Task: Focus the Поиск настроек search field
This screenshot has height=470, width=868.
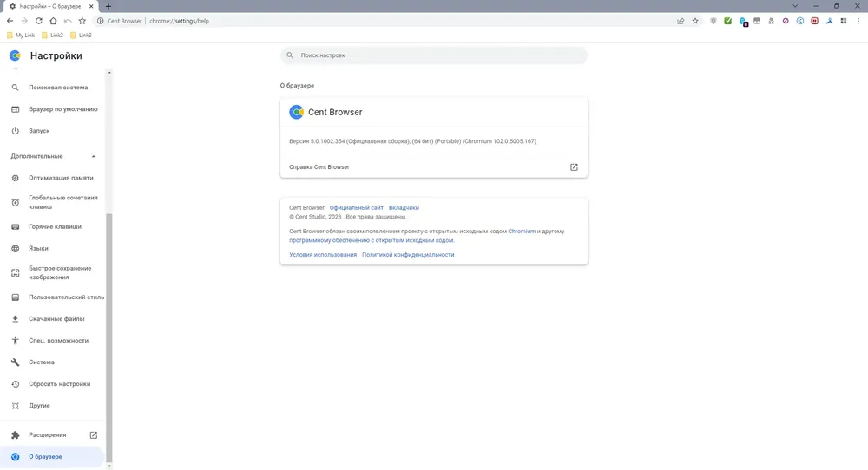Action: pos(433,55)
